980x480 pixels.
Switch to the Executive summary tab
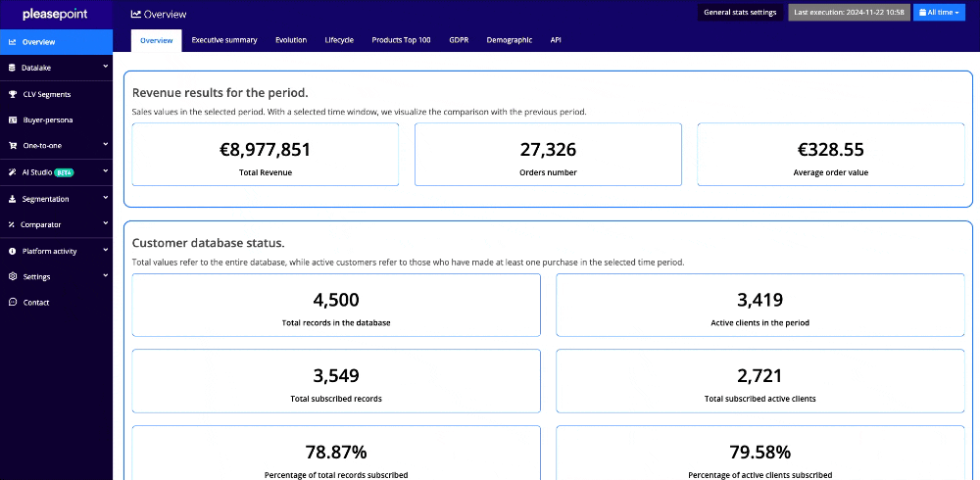click(x=224, y=40)
